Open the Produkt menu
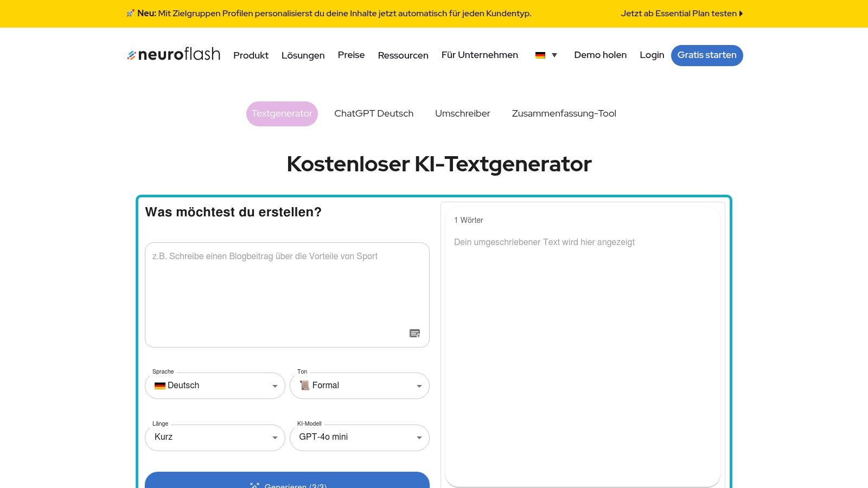Screen dimensions: 868x488 251,55
